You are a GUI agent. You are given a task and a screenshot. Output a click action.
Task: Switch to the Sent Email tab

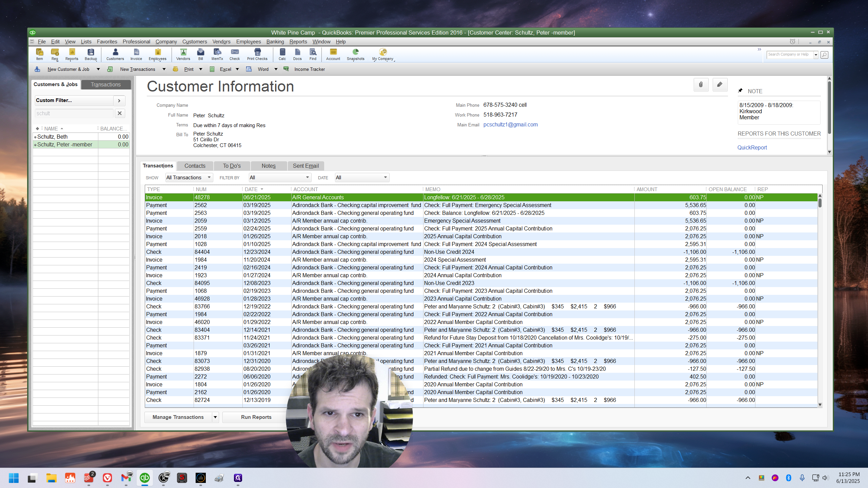(306, 166)
